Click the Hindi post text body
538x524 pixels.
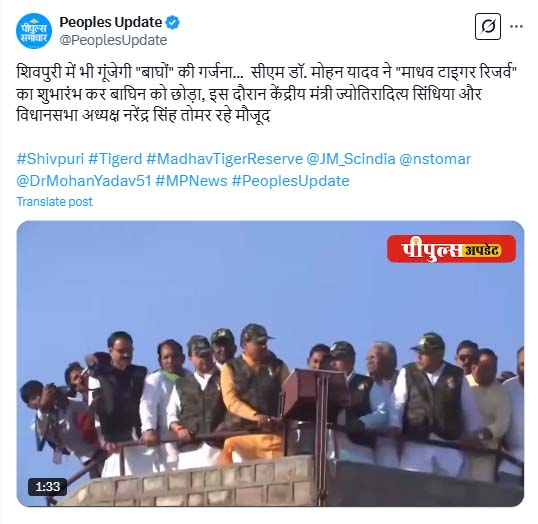[266, 94]
